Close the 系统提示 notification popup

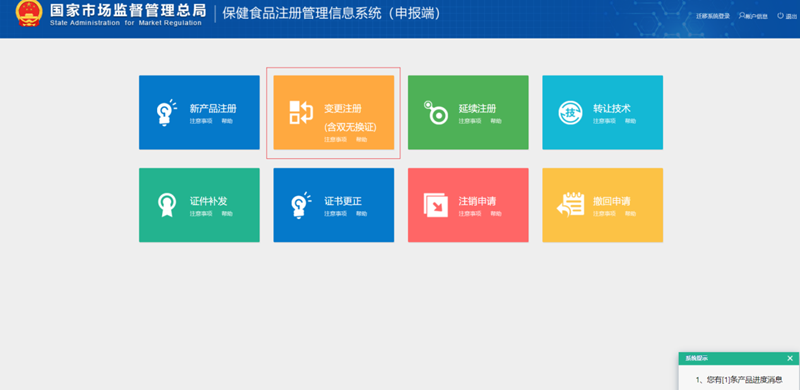(790, 358)
